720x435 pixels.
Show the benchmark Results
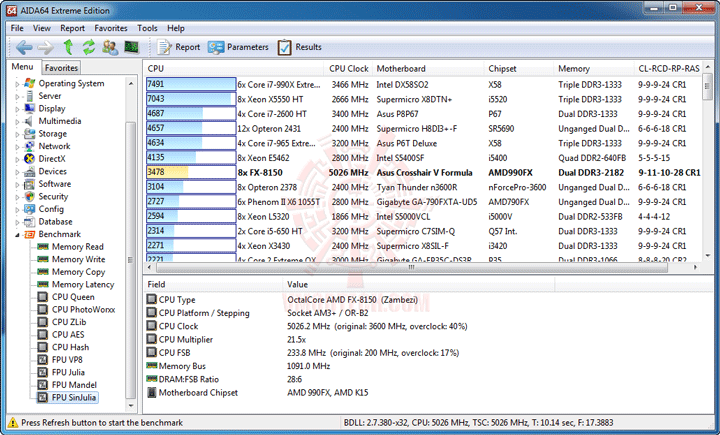pyautogui.click(x=299, y=47)
